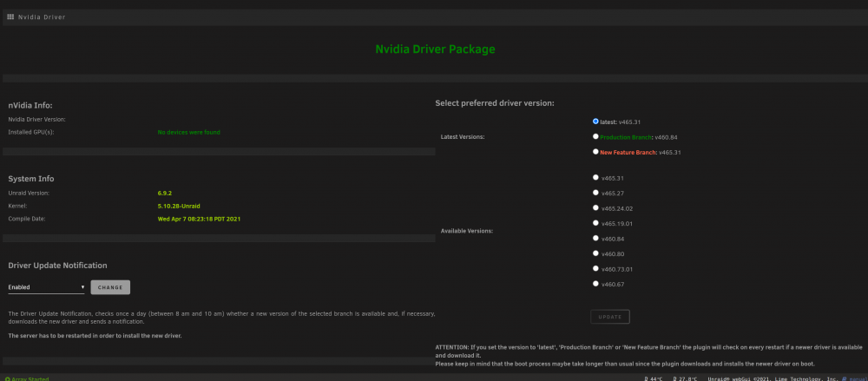Image resolution: width=868 pixels, height=381 pixels.
Task: Click the 'Installed GPU(s):' label
Action: (31, 133)
